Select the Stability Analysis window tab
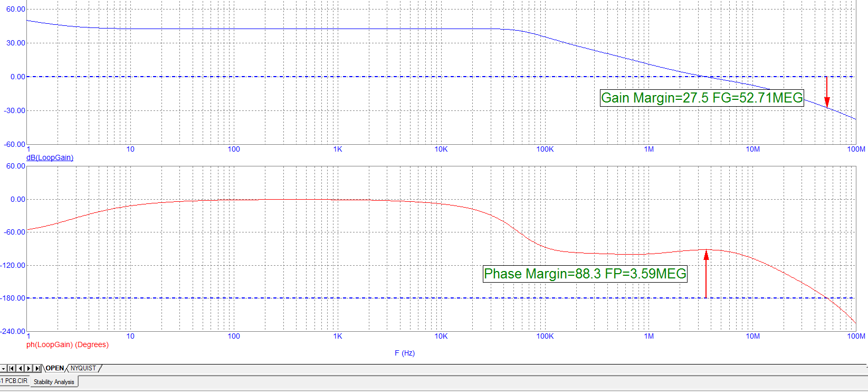This screenshot has height=392, width=868. [x=54, y=382]
